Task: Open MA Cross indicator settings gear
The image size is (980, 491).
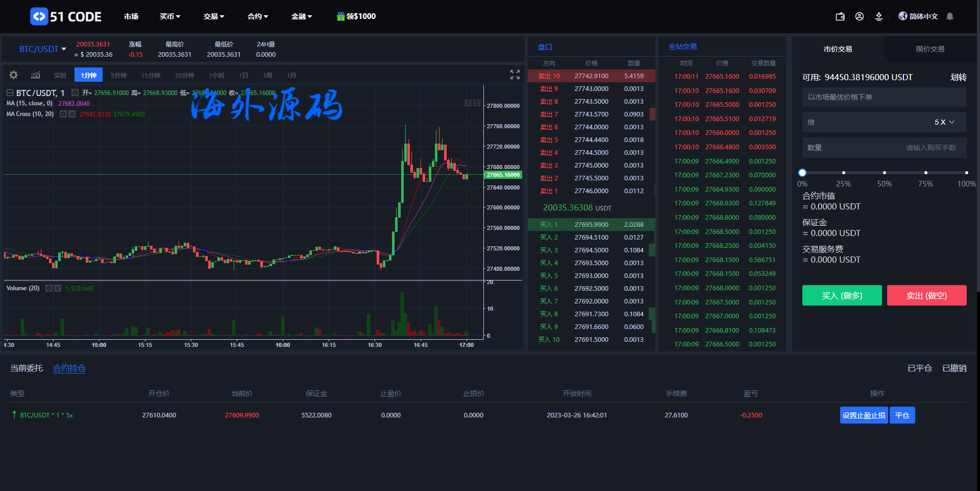Action: tap(63, 114)
